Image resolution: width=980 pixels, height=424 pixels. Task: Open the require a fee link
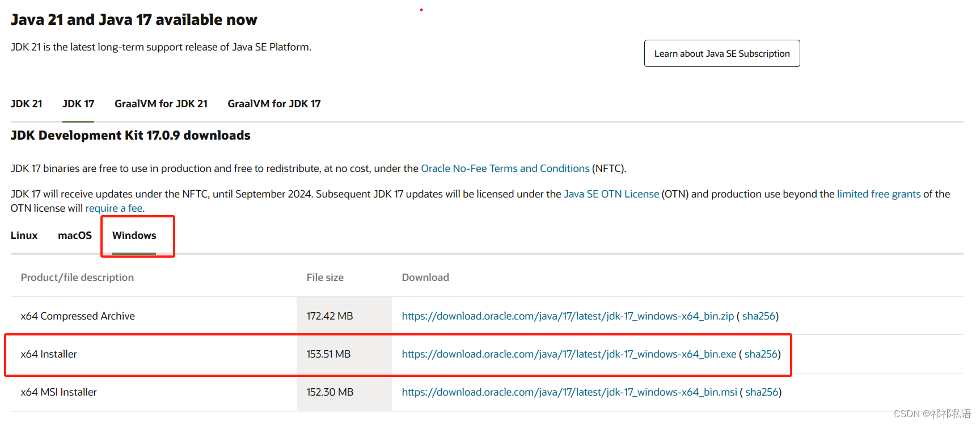pyautogui.click(x=114, y=208)
